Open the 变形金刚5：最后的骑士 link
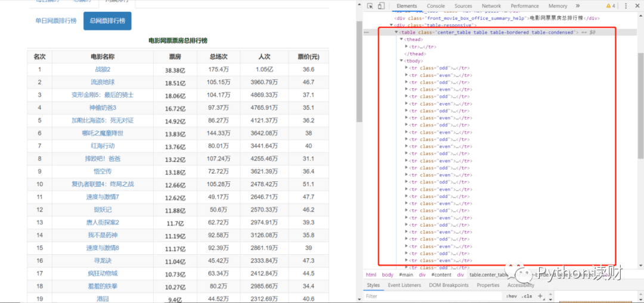Viewport: 644px width, 303px height. point(103,95)
